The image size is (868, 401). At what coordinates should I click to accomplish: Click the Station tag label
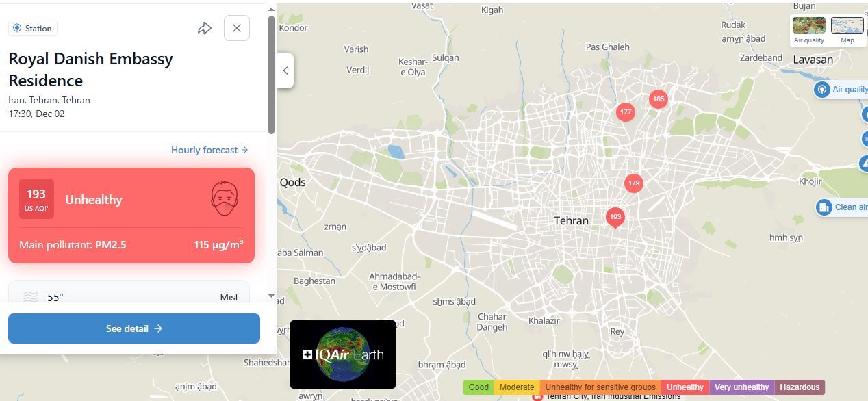tap(32, 29)
